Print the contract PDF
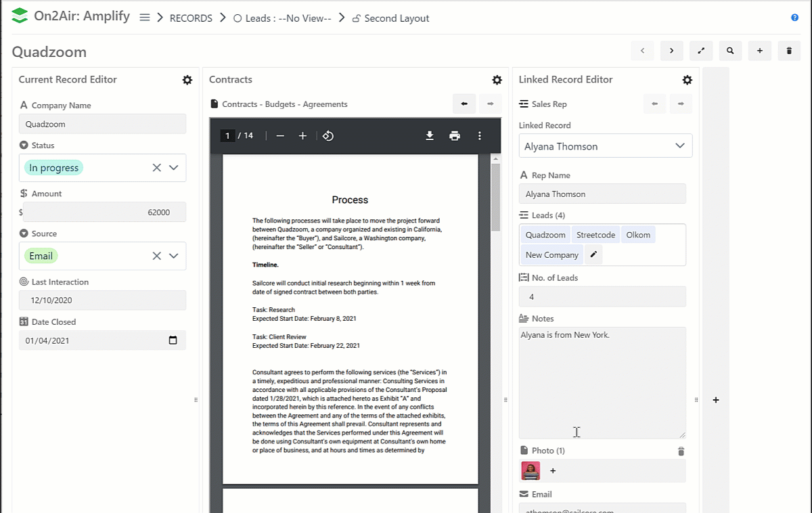 click(455, 136)
